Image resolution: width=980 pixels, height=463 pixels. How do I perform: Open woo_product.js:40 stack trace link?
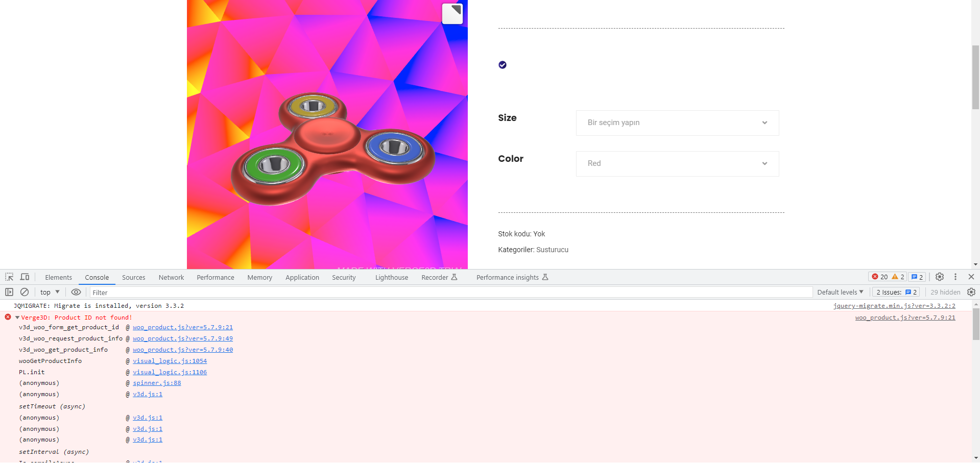pos(183,350)
